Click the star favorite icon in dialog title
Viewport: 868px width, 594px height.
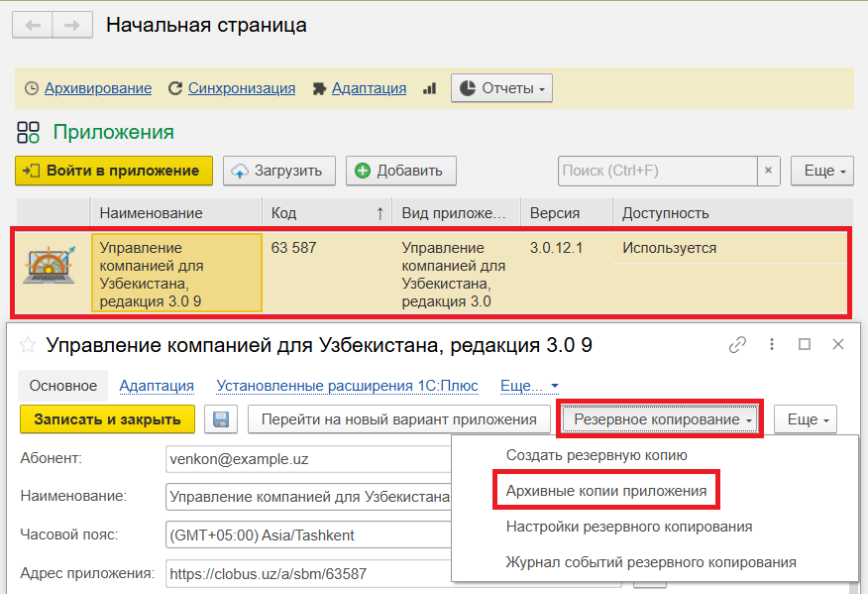[x=28, y=345]
